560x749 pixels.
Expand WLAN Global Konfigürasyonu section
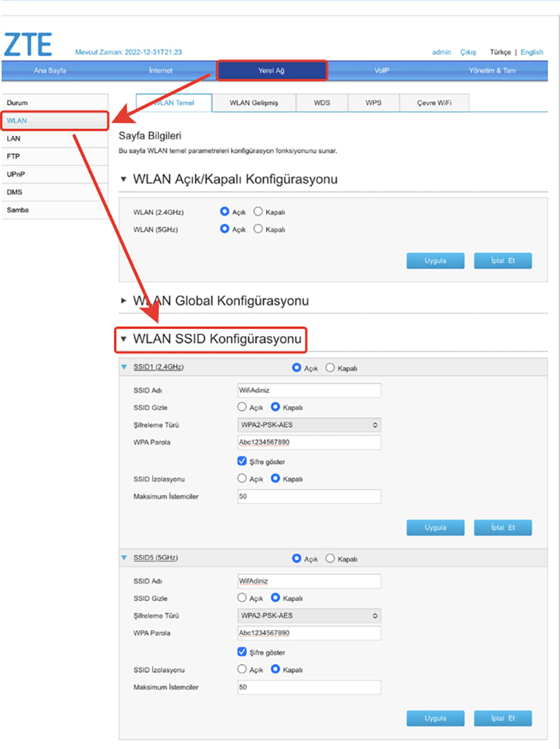click(x=124, y=301)
